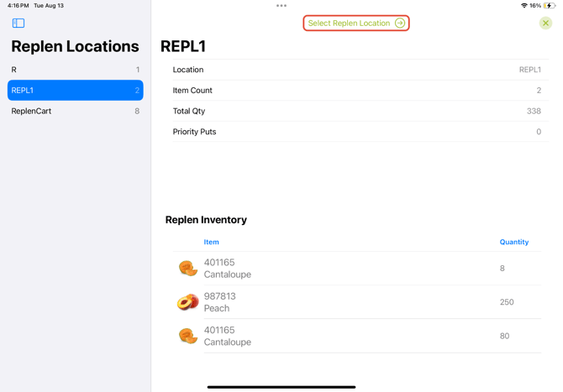Open the three-dot multitasking menu
The width and height of the screenshot is (563, 392).
(281, 6)
